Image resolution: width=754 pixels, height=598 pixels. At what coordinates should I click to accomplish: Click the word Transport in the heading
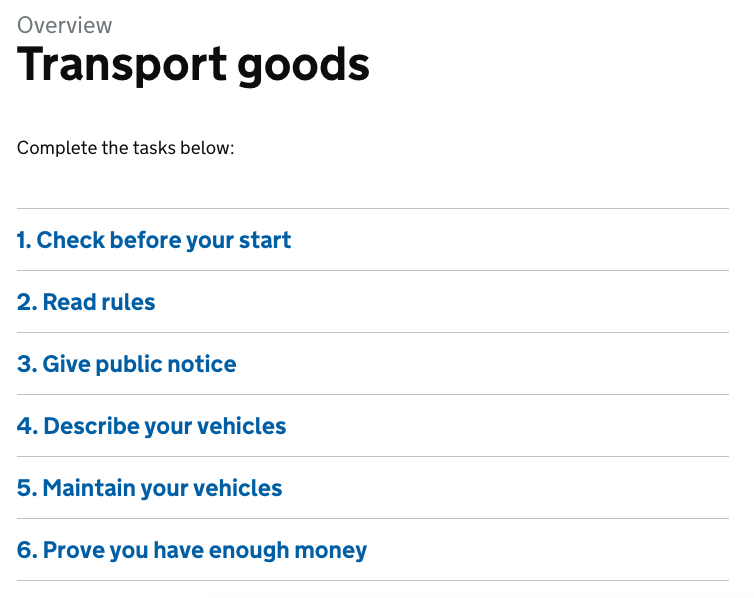(x=122, y=65)
